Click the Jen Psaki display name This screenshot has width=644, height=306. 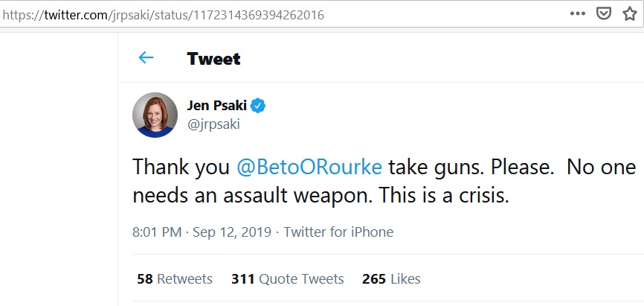click(216, 106)
